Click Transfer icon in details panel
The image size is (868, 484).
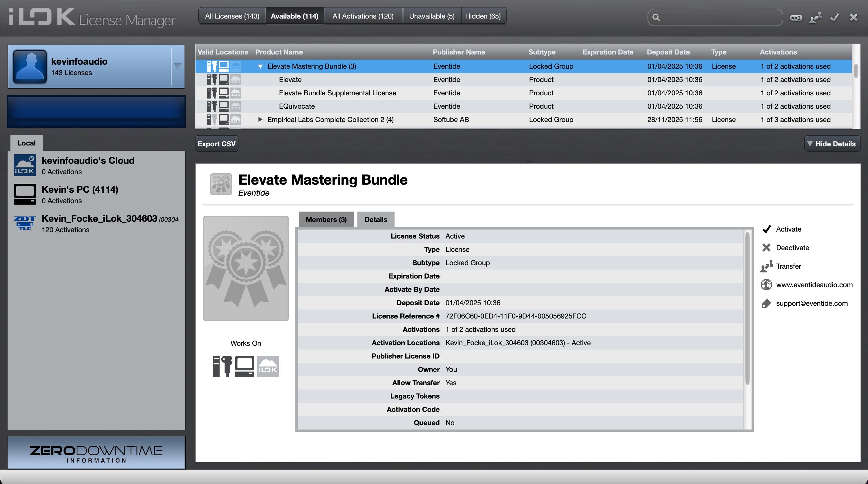click(766, 266)
